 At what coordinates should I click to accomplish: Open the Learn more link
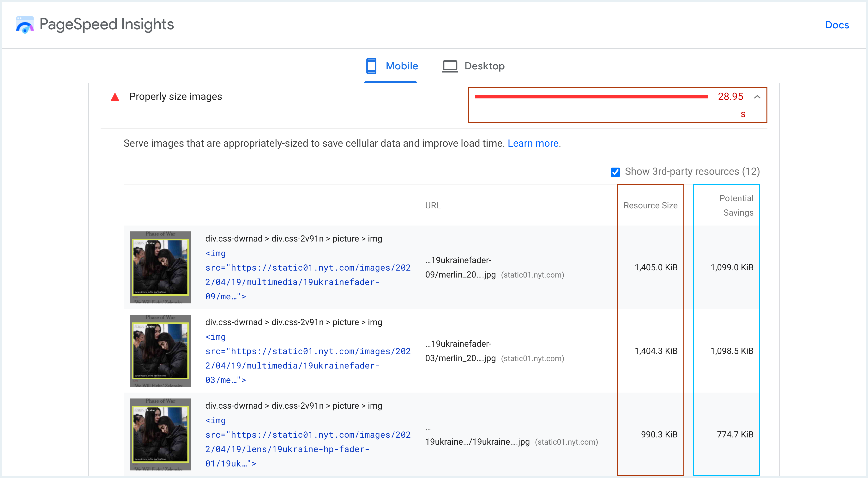[x=533, y=143]
